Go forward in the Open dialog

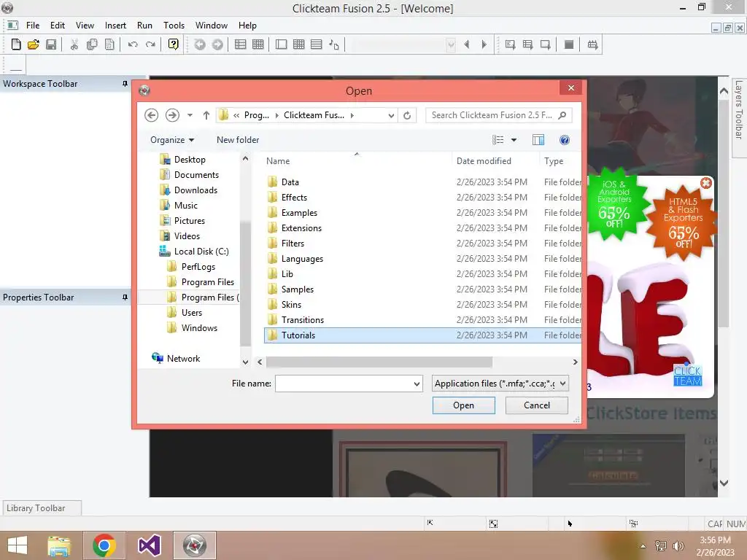coord(172,115)
